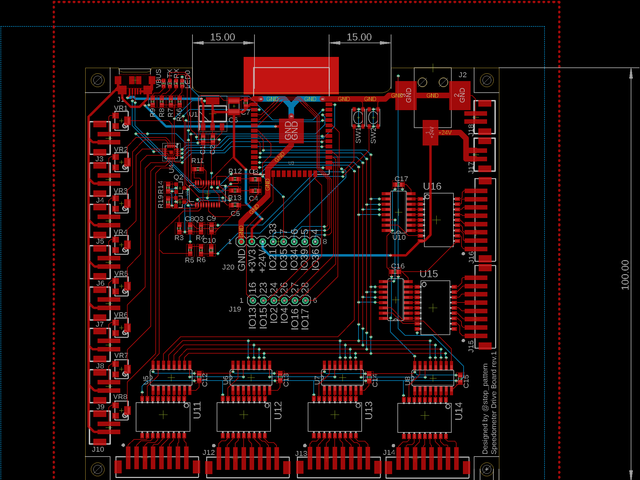
Task: Click the left 15.00 dimension label
Action: pos(221,37)
